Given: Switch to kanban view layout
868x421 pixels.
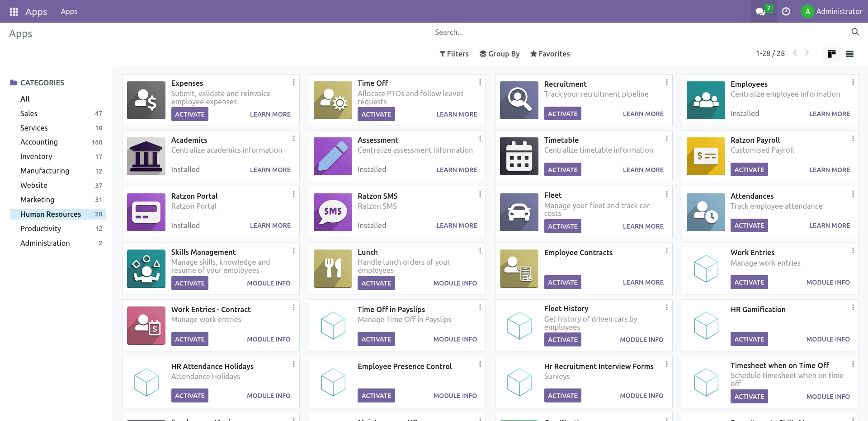Looking at the screenshot, I should [831, 54].
